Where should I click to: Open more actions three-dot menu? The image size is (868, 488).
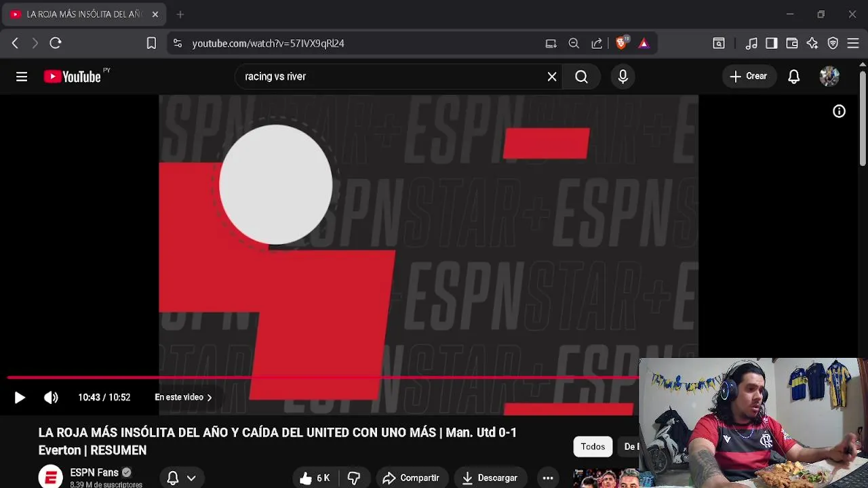548,478
